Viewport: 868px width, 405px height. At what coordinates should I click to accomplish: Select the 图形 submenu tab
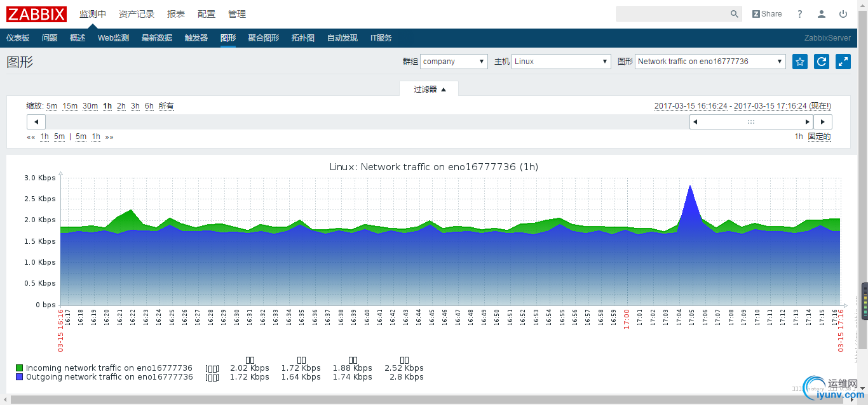tap(228, 38)
